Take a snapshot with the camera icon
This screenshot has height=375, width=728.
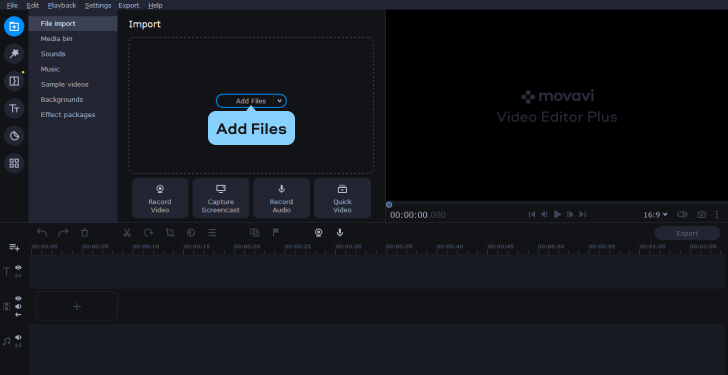pos(702,214)
